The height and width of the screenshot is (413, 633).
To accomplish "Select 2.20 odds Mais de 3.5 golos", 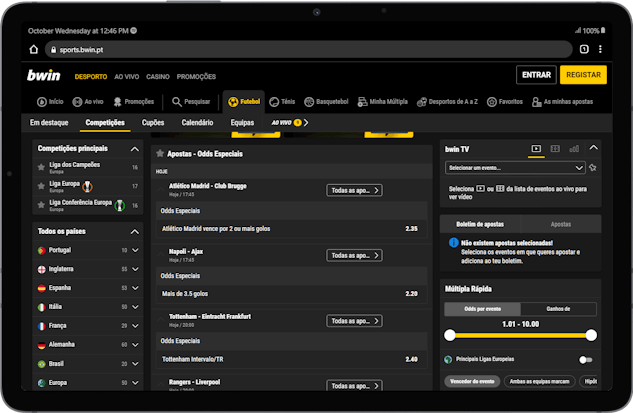I will tap(411, 294).
